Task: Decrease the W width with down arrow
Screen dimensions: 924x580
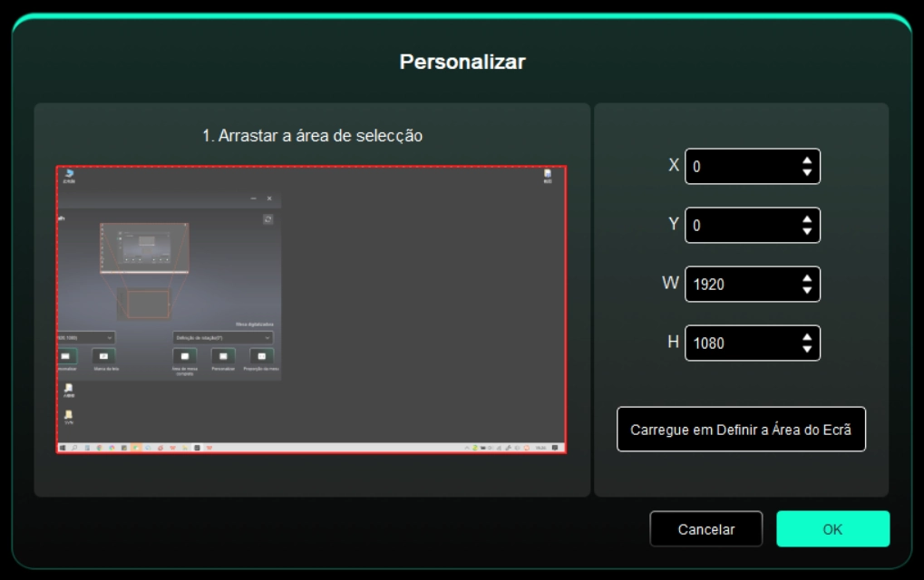Action: coord(807,290)
